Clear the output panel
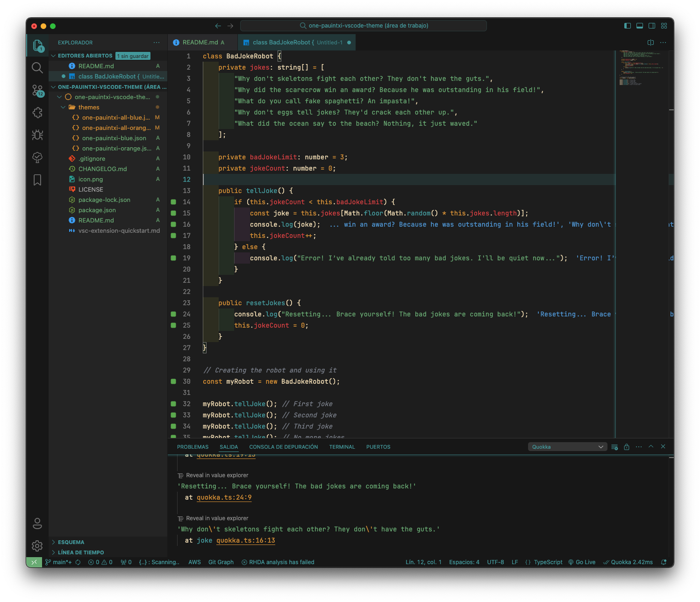This screenshot has height=602, width=700. (x=614, y=447)
